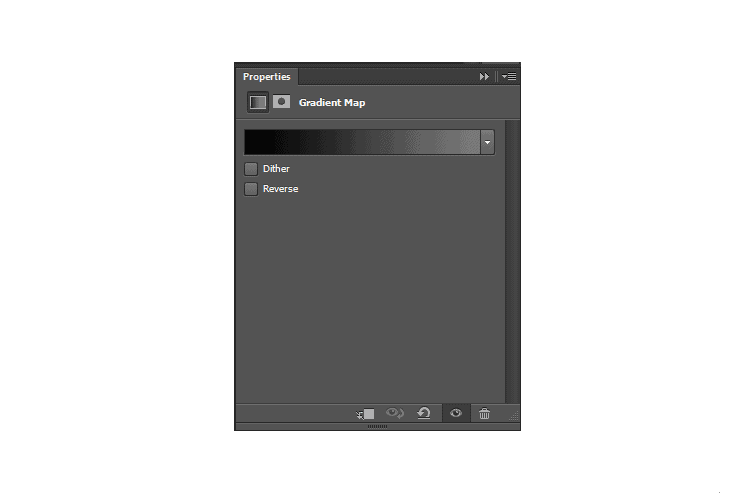Image resolution: width=740 pixels, height=493 pixels.
Task: Click the Reverse label text
Action: pyautogui.click(x=280, y=189)
